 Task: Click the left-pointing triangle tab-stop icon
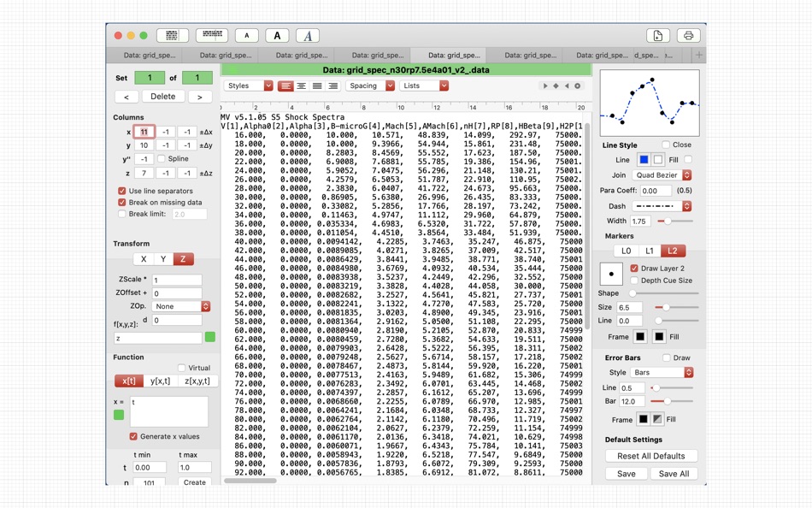point(567,86)
